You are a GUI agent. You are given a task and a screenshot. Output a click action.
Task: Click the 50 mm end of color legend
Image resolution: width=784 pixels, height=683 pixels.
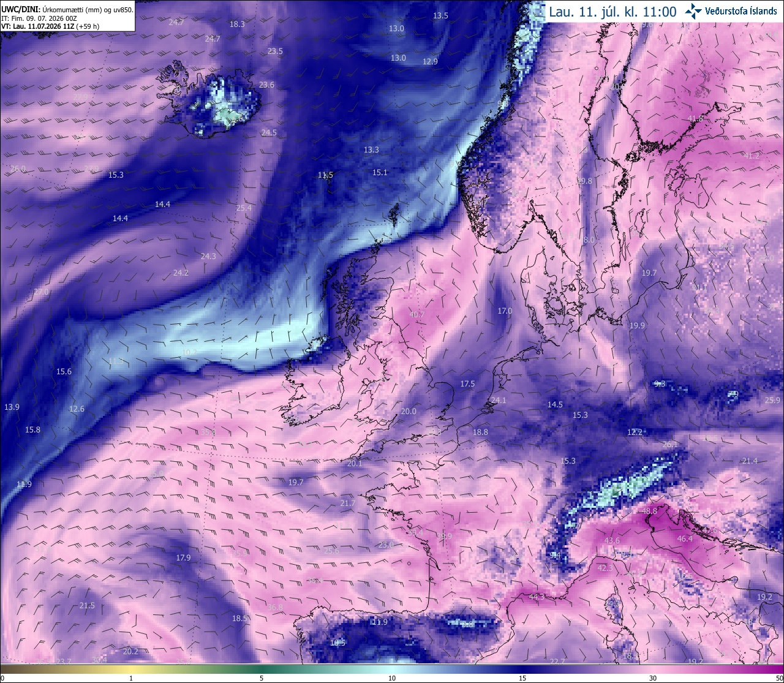(778, 678)
